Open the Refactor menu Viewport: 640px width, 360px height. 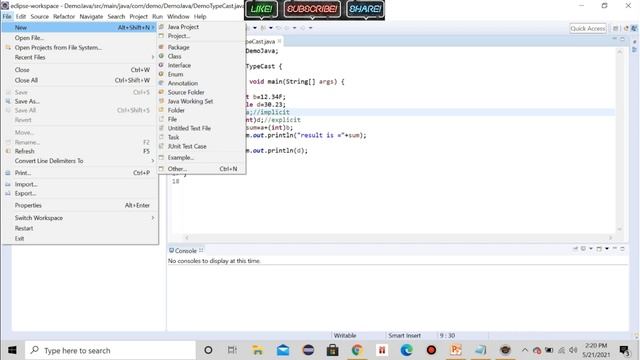point(64,16)
